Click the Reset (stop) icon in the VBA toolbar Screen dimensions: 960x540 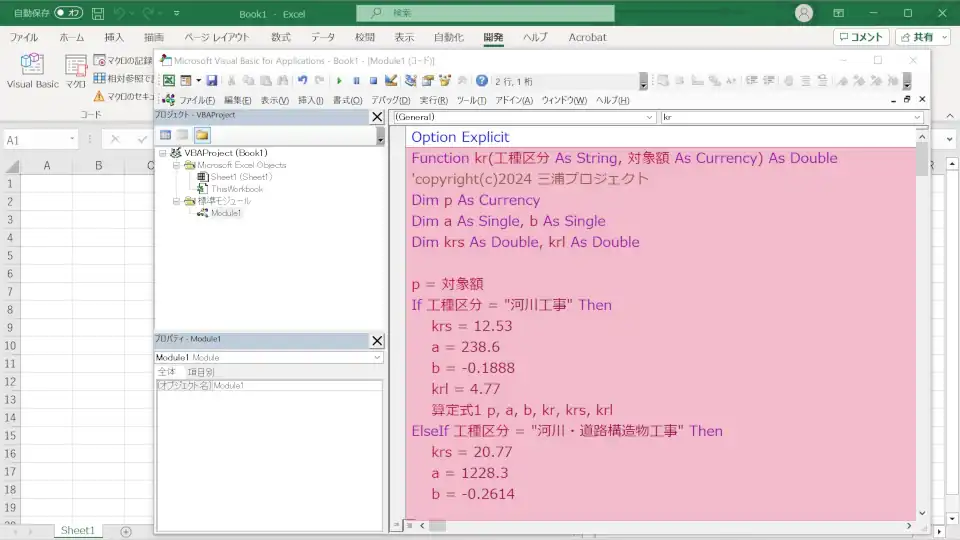pyautogui.click(x=373, y=81)
